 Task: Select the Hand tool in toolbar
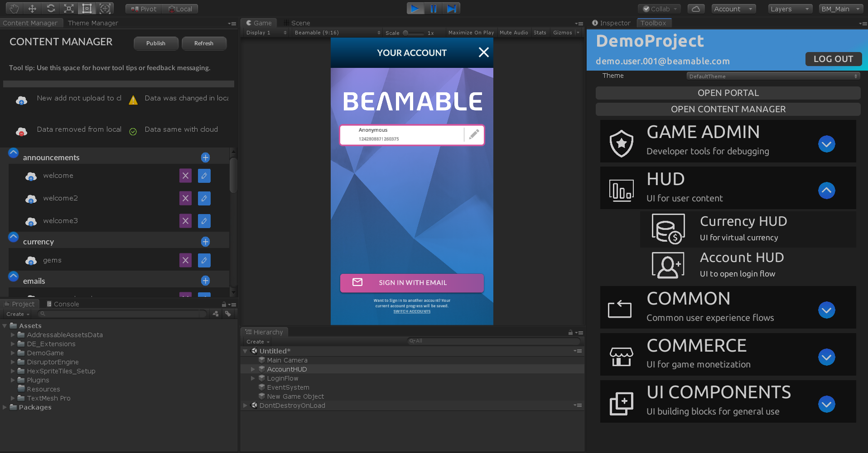coord(14,9)
